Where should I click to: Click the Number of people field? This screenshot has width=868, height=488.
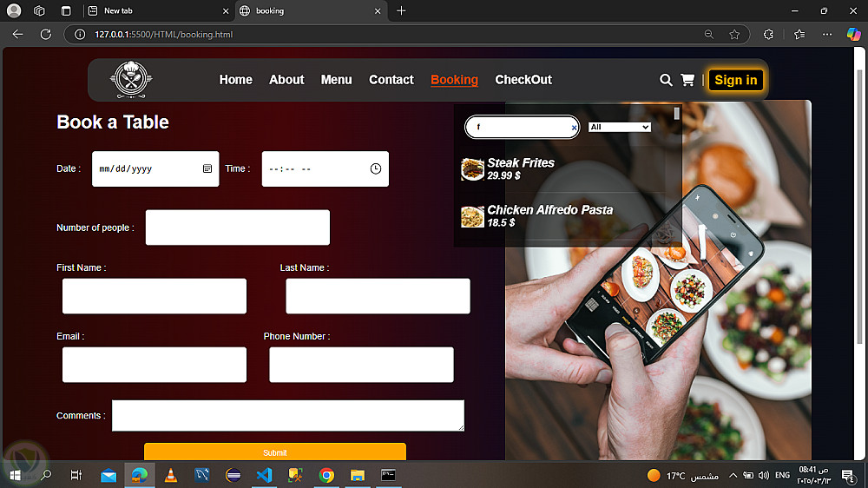point(238,228)
